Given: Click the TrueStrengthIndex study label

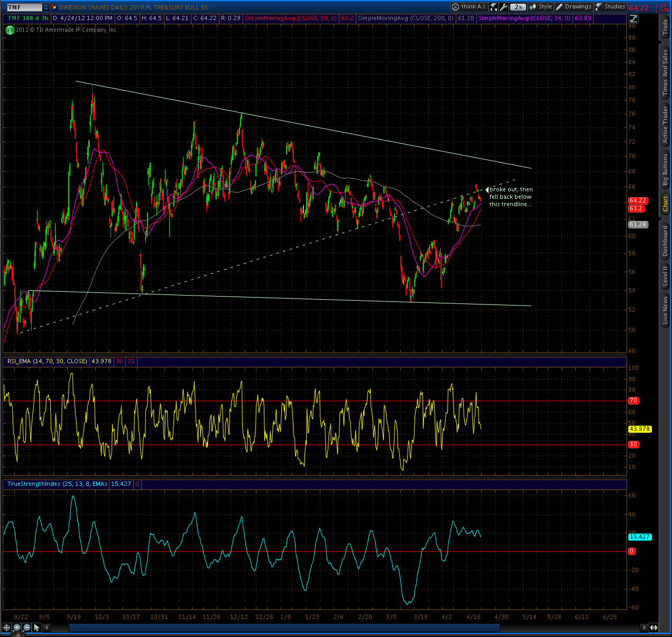Looking at the screenshot, I should (57, 484).
